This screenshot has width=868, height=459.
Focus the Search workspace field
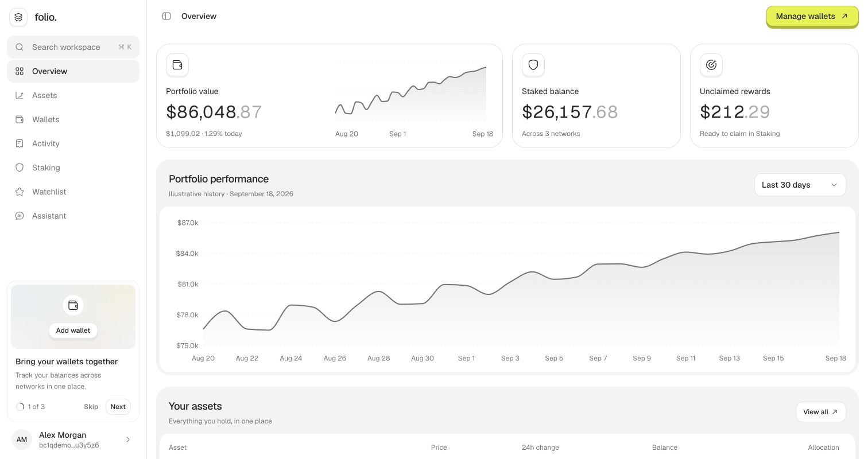click(73, 47)
